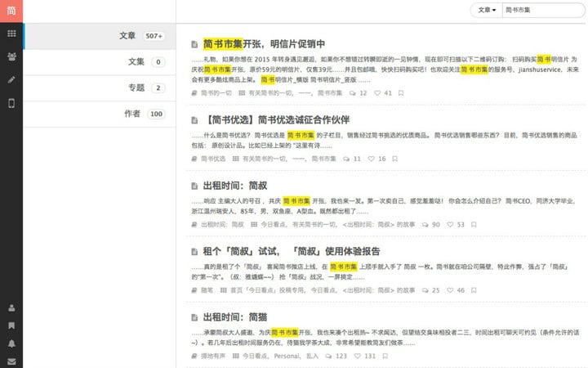The image size is (588, 368).
Task: Open article 简书市集开张,明信片促销中
Action: click(264, 44)
